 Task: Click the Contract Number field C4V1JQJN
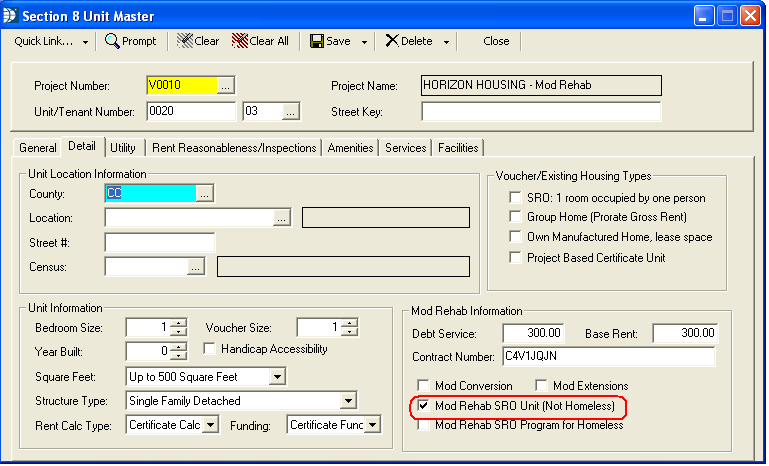click(609, 356)
